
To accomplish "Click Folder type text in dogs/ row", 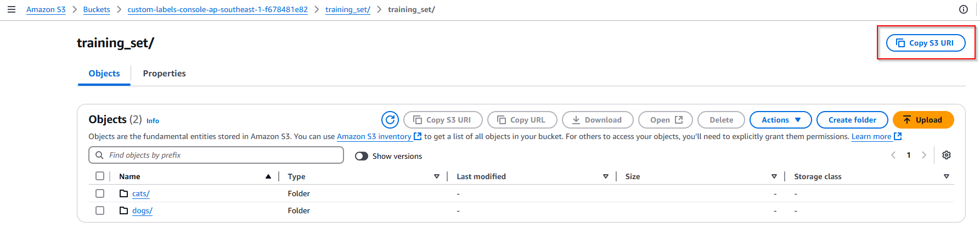I will point(298,210).
